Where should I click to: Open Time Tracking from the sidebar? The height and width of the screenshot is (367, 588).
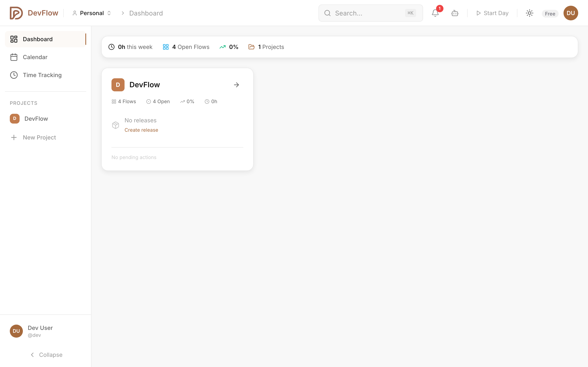[42, 75]
